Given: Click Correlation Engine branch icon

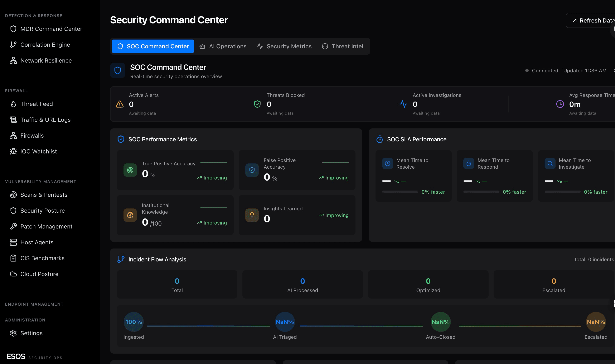Looking at the screenshot, I should pos(13,45).
